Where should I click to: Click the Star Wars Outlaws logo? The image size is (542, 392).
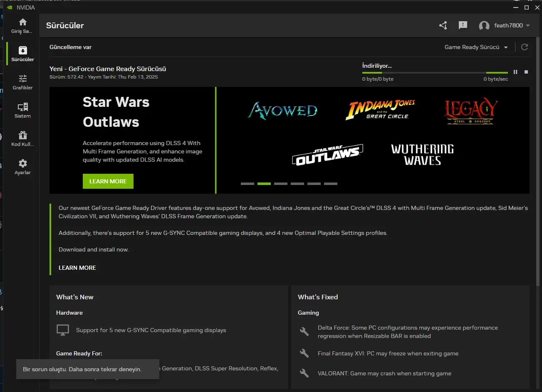tap(328, 155)
